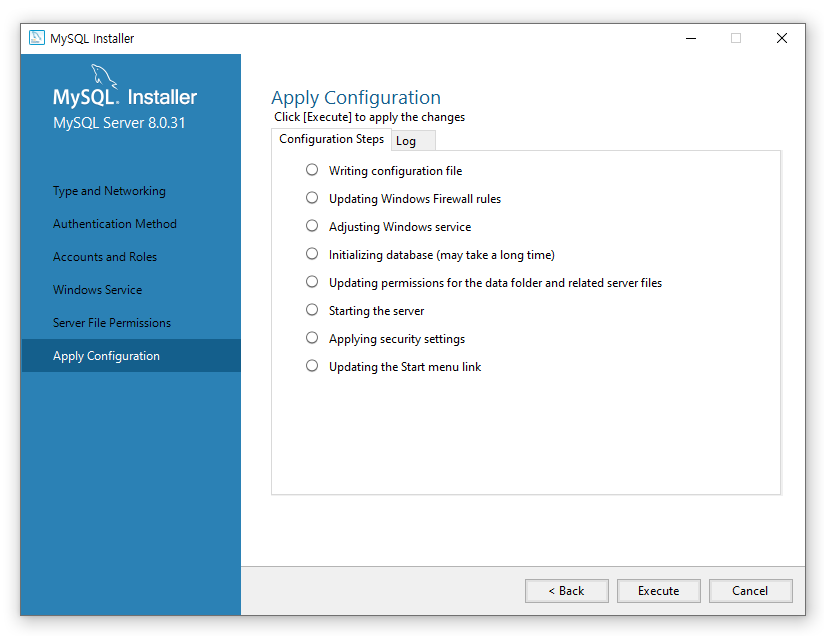
Task: Click 'MySQL Server 8.0.31' version text
Action: pyautogui.click(x=119, y=123)
